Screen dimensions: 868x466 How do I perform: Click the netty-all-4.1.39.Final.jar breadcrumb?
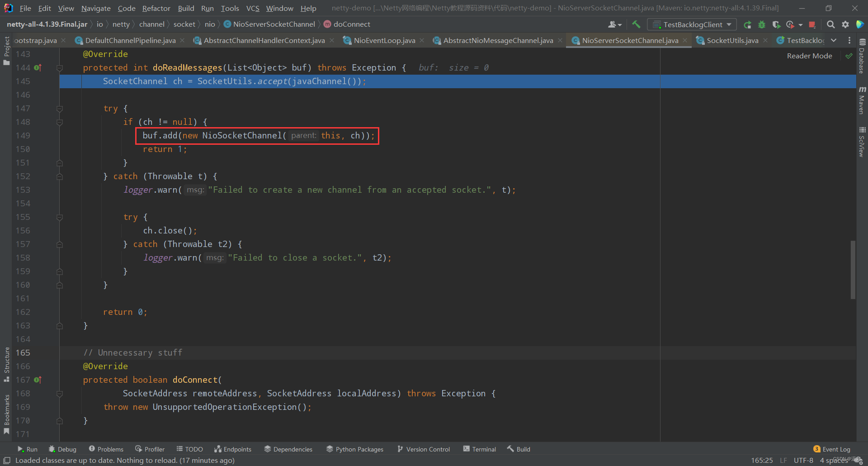pos(47,24)
